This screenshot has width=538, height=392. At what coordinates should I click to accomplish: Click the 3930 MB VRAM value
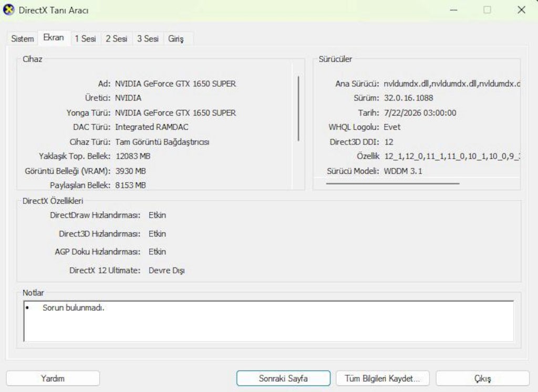tap(130, 171)
